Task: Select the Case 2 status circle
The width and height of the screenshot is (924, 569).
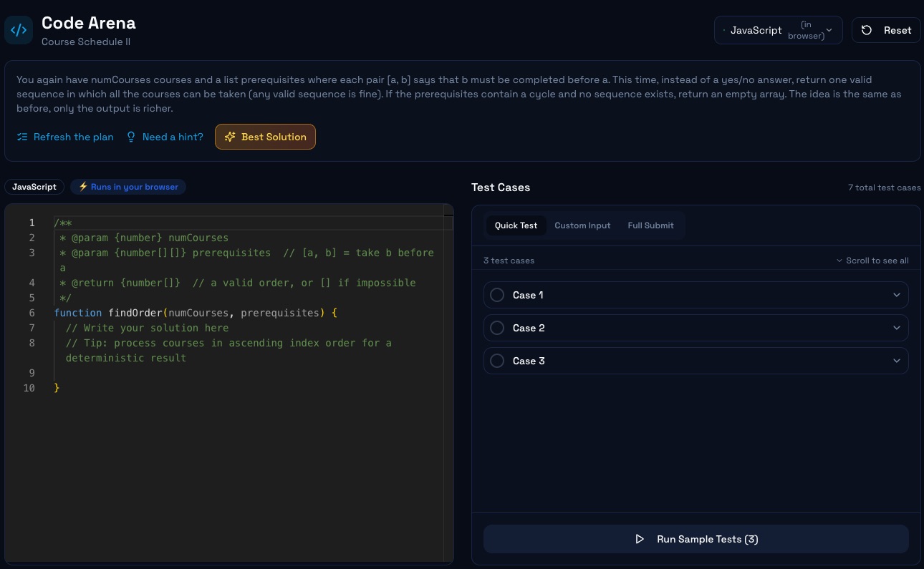Action: [x=497, y=328]
